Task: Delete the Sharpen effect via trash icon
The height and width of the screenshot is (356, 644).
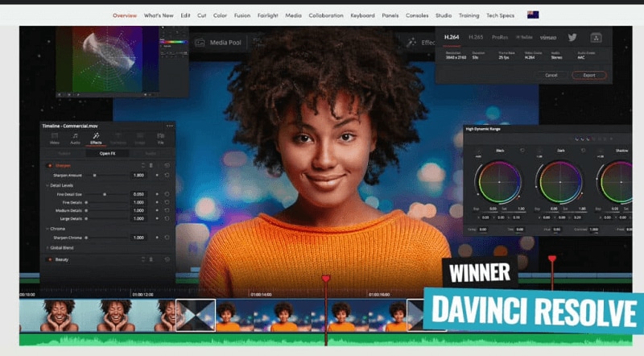Action: pos(151,166)
